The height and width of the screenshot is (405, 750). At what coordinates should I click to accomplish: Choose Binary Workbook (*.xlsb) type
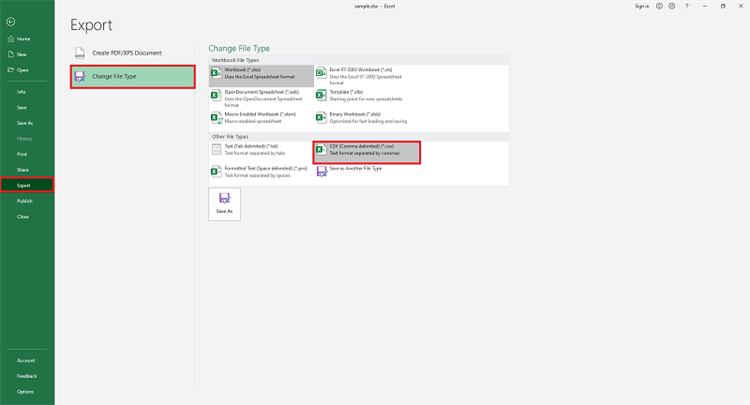367,118
